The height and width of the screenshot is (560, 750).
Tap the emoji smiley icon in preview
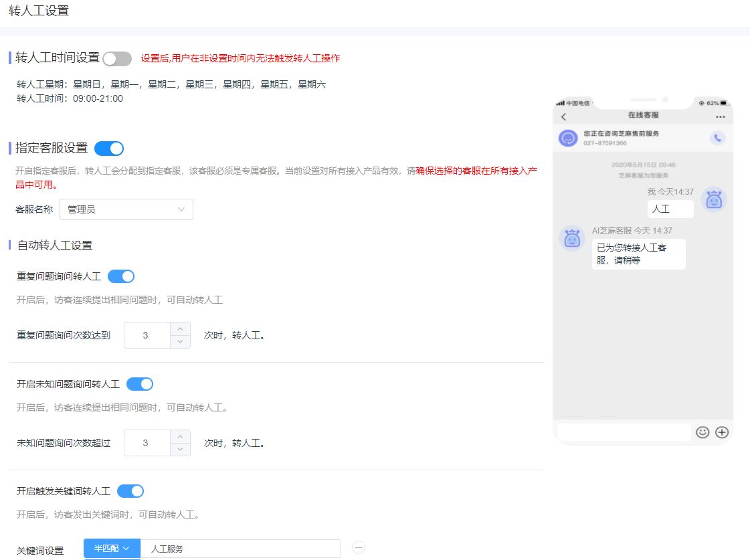tap(702, 432)
